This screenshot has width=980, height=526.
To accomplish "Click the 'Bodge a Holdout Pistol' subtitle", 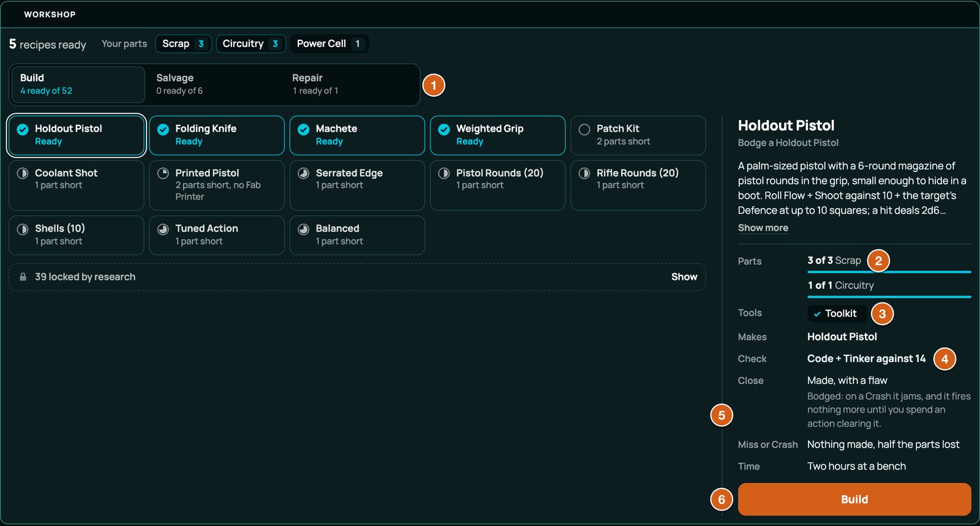I will [x=788, y=143].
